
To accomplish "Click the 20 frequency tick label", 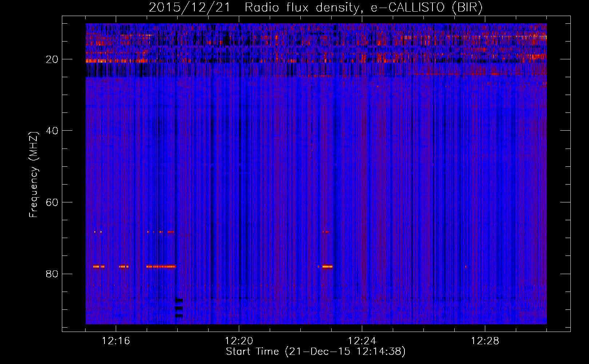I will pyautogui.click(x=52, y=59).
